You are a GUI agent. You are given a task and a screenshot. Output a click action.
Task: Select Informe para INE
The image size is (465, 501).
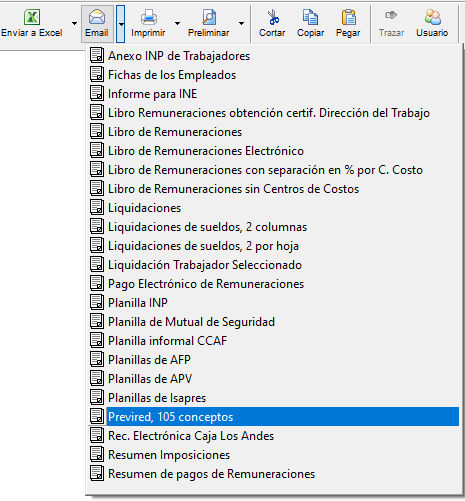pos(273,94)
